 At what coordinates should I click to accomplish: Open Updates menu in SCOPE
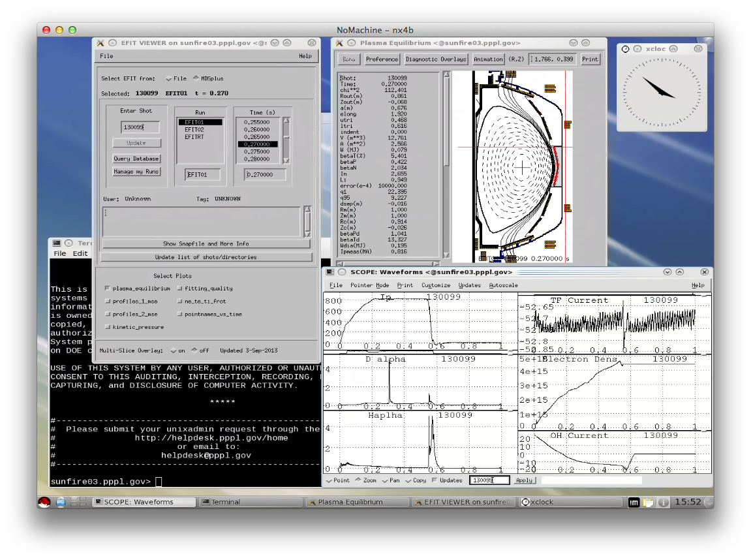coord(469,285)
